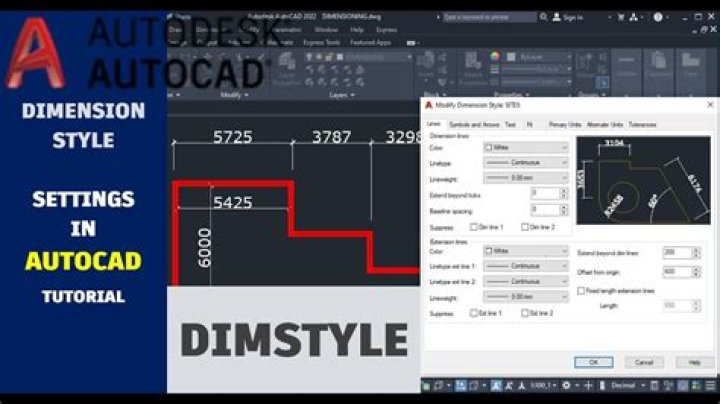
Task: Open the Tolerances tab
Action: click(642, 124)
